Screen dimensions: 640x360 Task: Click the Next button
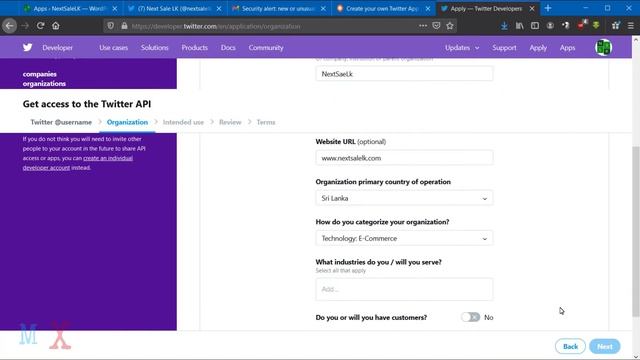605,347
